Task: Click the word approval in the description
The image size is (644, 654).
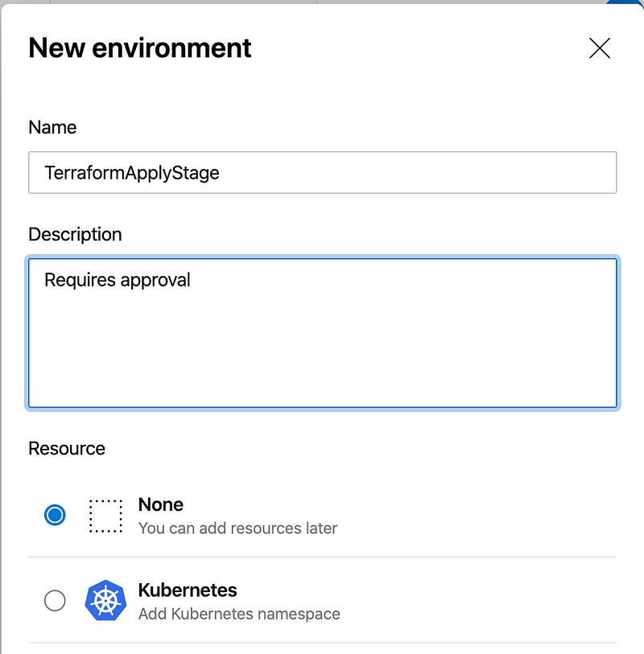Action: coord(155,281)
